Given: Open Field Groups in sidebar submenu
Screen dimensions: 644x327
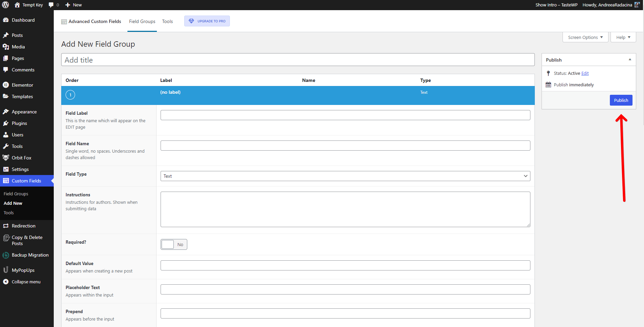Looking at the screenshot, I should [x=16, y=194].
